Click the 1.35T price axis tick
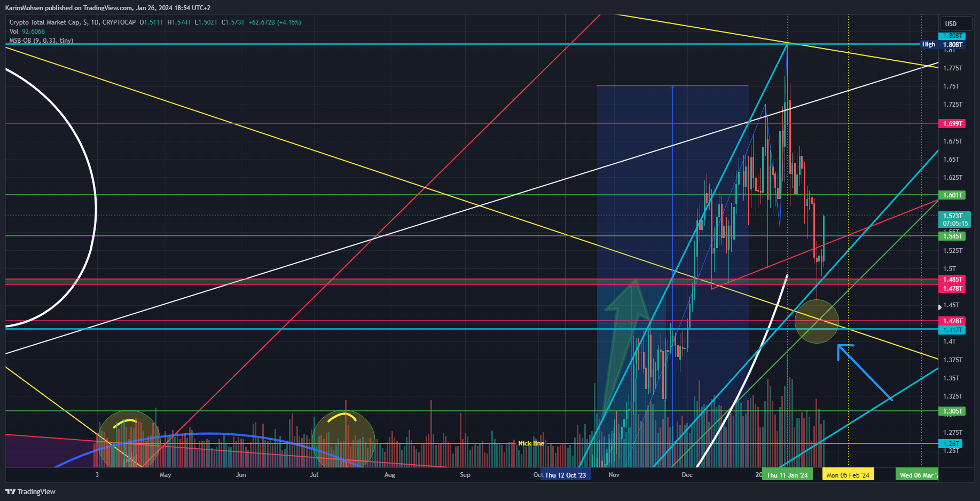 (x=951, y=378)
